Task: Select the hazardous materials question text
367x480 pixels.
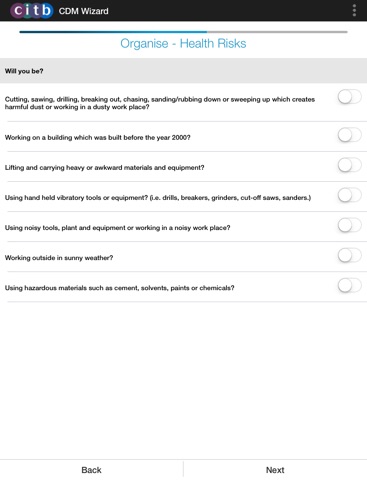Action: click(119, 288)
